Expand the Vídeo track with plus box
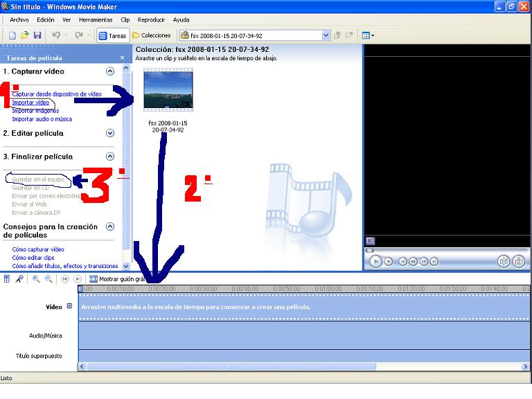This screenshot has height=399, width=532. pos(69,306)
